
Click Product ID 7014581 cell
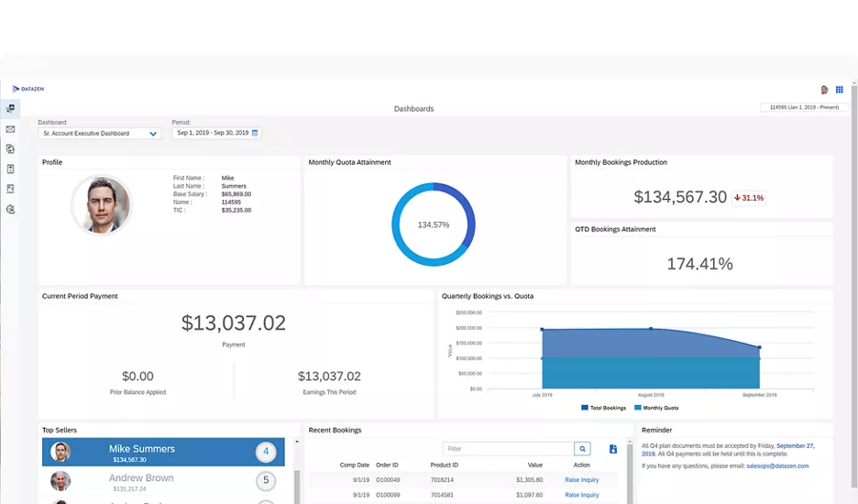click(x=442, y=495)
